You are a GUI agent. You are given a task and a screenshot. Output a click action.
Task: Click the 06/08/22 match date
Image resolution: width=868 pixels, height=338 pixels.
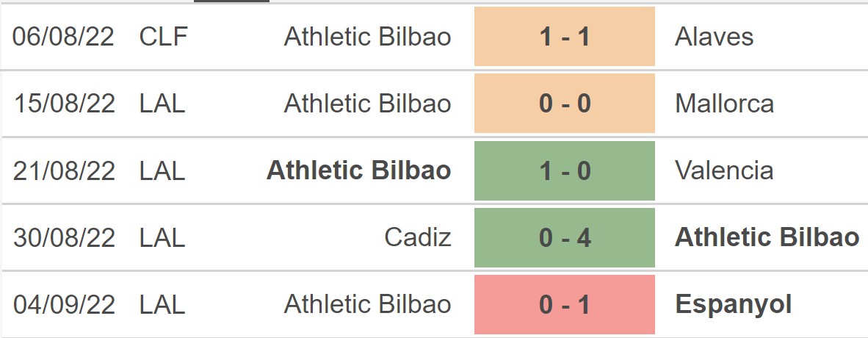click(x=64, y=37)
